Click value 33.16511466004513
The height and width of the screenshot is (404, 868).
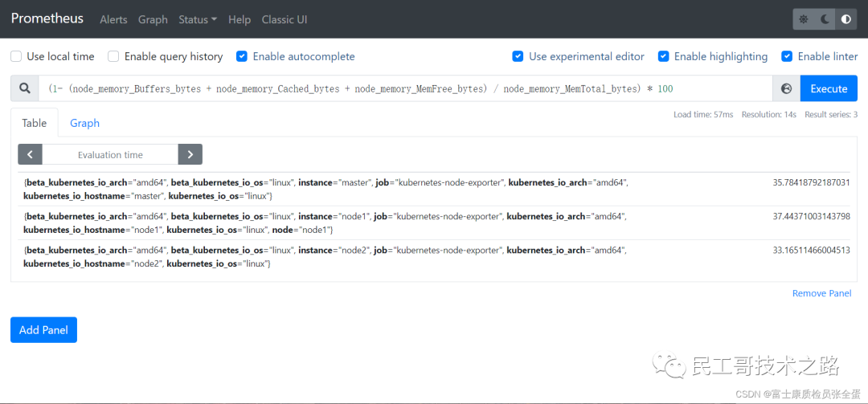811,250
